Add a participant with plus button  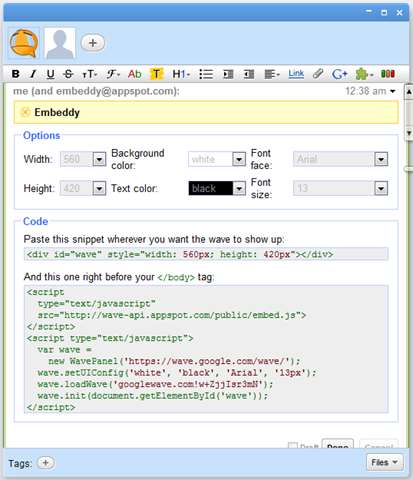click(x=93, y=43)
